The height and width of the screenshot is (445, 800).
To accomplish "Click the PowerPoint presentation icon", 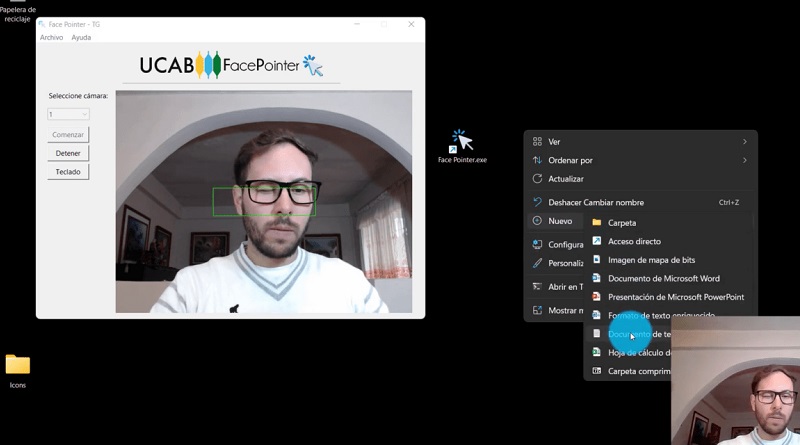I will tap(596, 296).
